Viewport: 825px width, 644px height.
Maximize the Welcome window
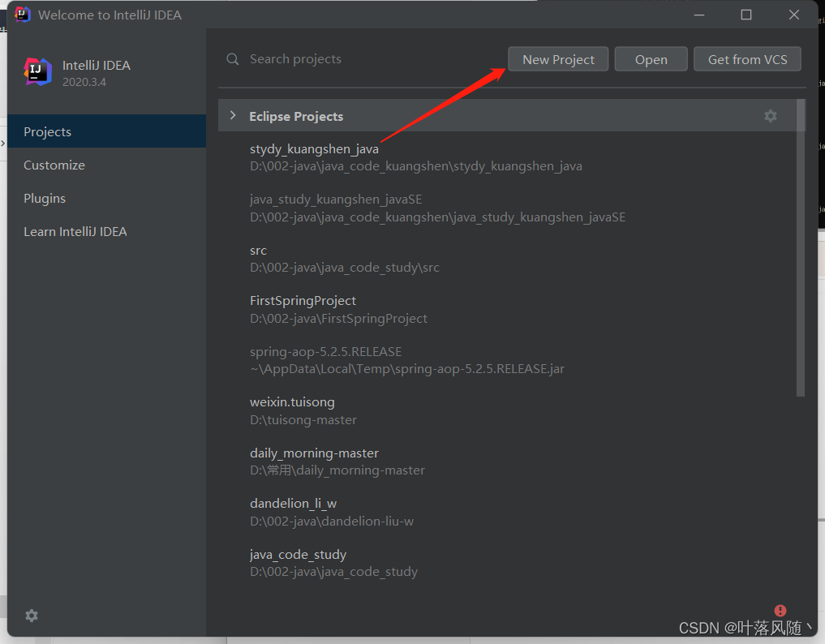point(746,15)
